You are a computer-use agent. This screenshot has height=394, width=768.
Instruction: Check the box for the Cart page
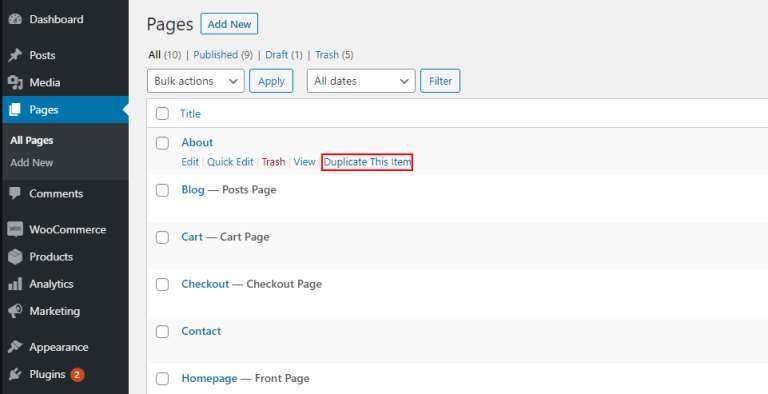[x=162, y=237]
